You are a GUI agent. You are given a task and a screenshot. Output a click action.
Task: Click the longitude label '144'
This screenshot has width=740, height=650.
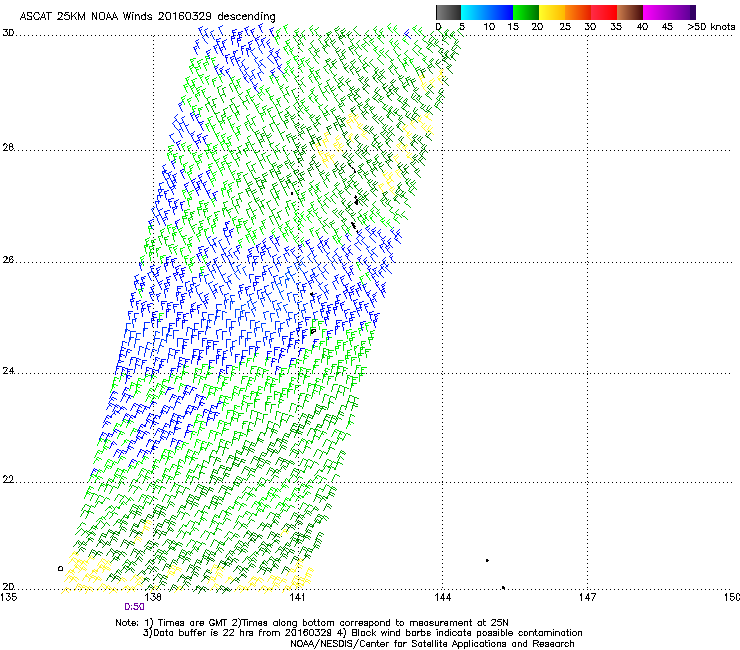pyautogui.click(x=442, y=597)
